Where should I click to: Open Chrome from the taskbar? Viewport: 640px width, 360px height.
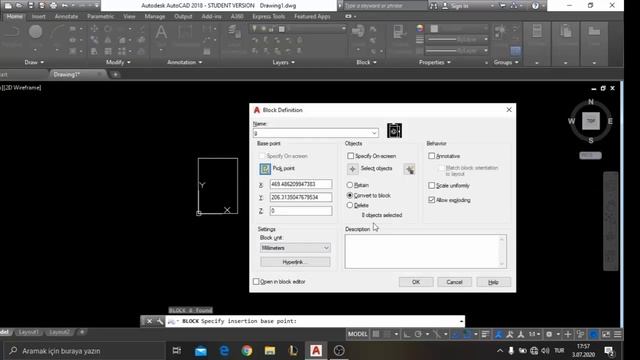247,351
